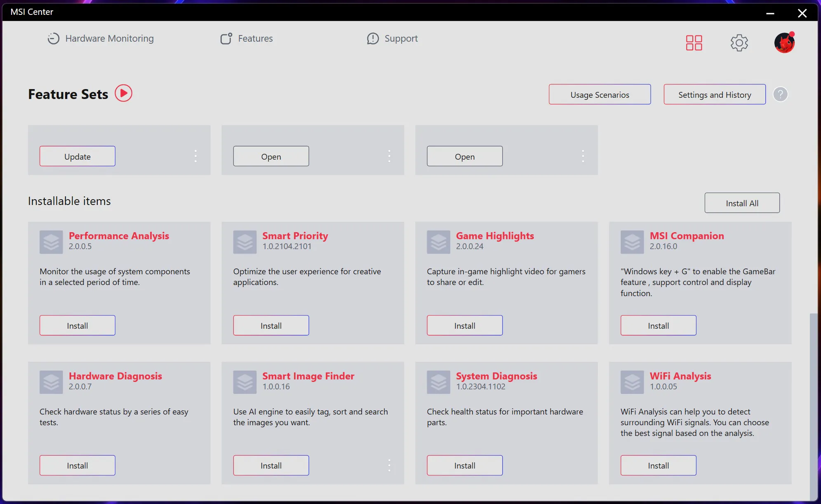Image resolution: width=821 pixels, height=504 pixels.
Task: Install System Diagnosis
Action: tap(465, 465)
